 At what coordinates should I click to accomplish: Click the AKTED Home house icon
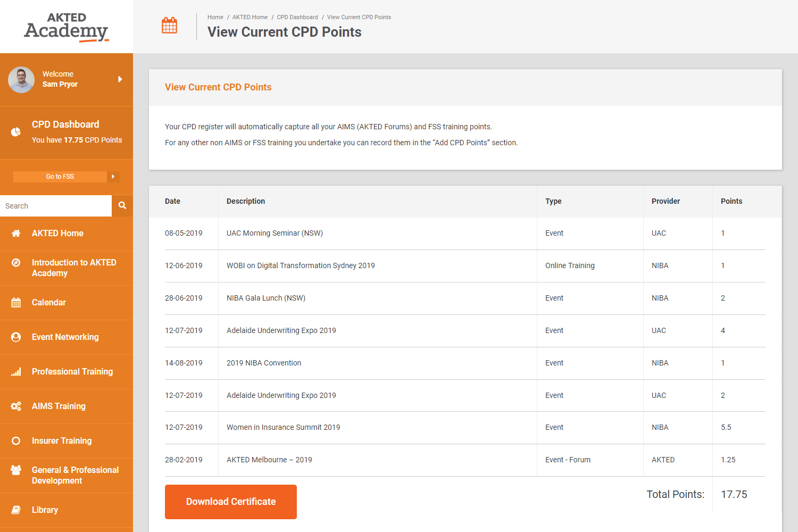16,234
